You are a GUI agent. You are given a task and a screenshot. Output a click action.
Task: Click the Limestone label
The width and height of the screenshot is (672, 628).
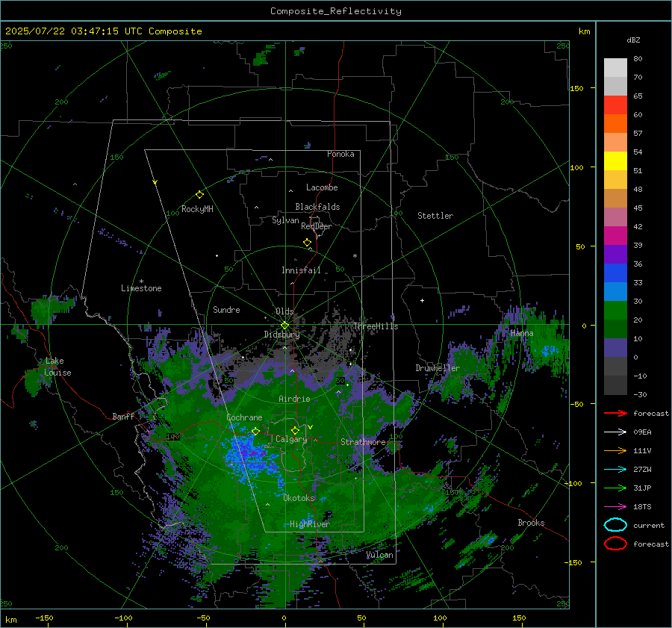[x=141, y=288]
